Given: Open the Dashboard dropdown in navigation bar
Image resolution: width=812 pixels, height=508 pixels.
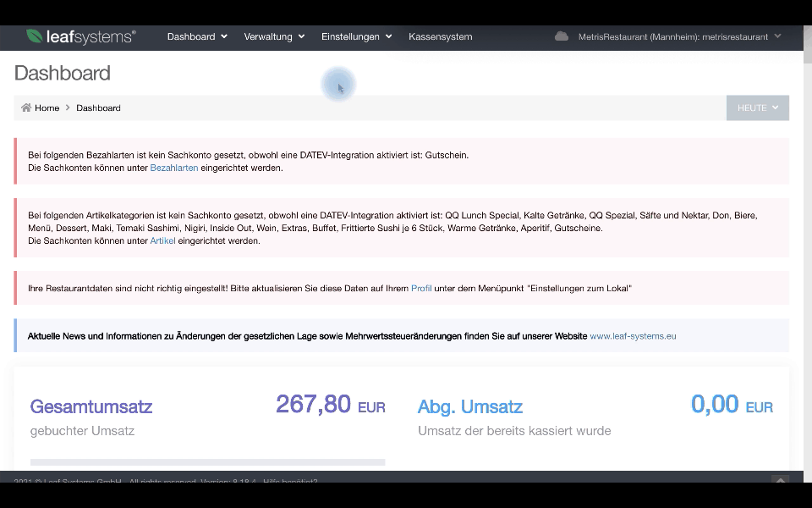Looking at the screenshot, I should pos(197,36).
